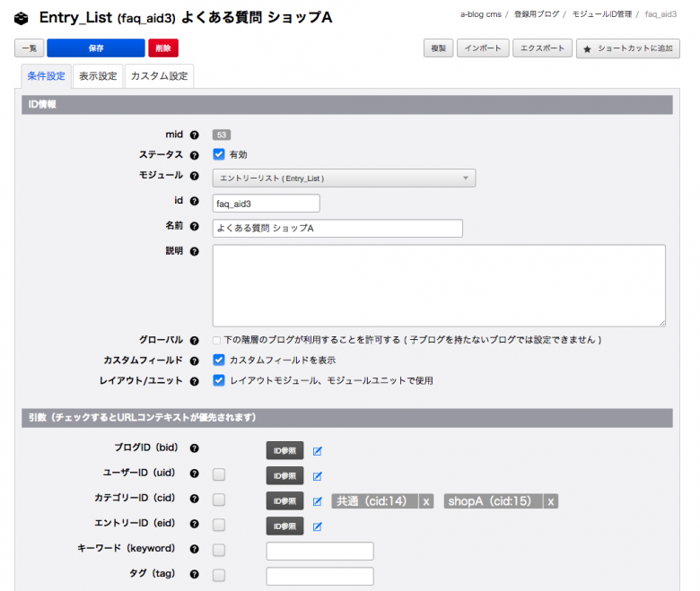This screenshot has width=700, height=591.
Task: Click the help icon next to ステータス
Action: tap(194, 155)
